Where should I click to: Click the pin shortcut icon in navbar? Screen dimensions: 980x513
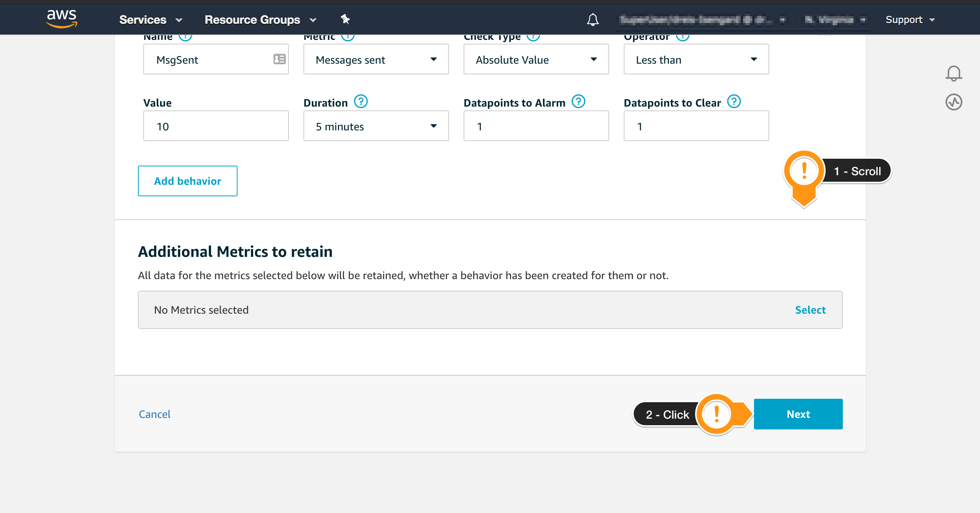pos(345,19)
